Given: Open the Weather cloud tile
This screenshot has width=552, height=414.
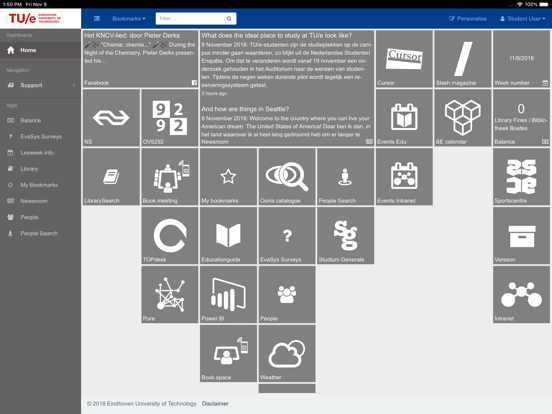Looking at the screenshot, I should tap(287, 353).
